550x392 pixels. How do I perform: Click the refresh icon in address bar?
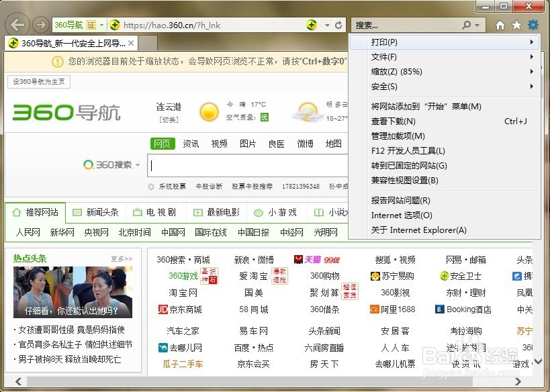(338, 26)
